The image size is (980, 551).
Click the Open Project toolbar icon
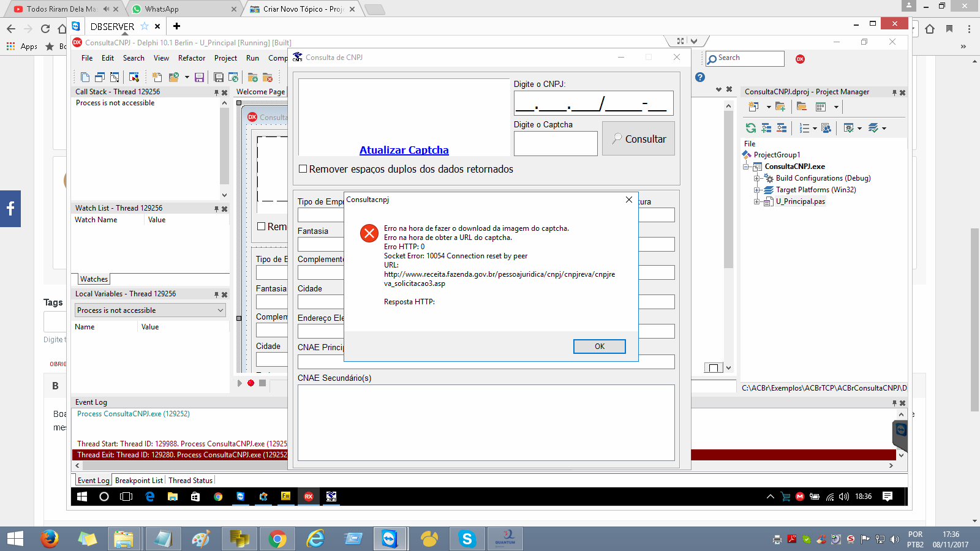(x=233, y=77)
